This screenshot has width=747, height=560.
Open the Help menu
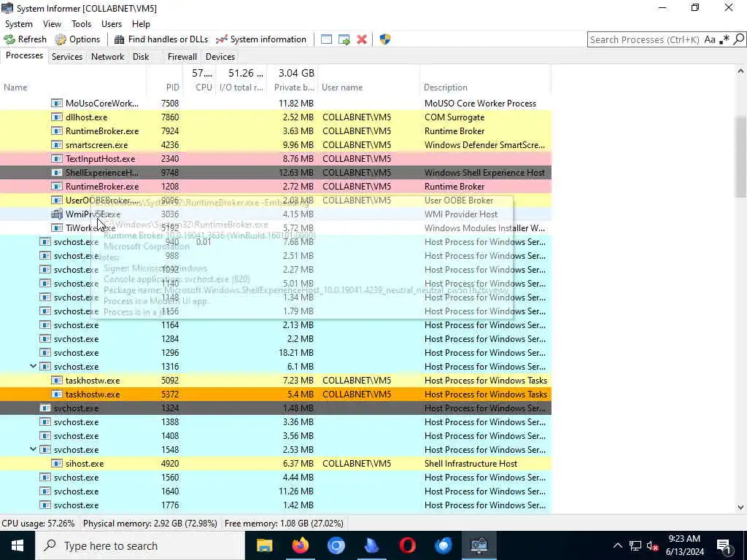click(x=141, y=24)
